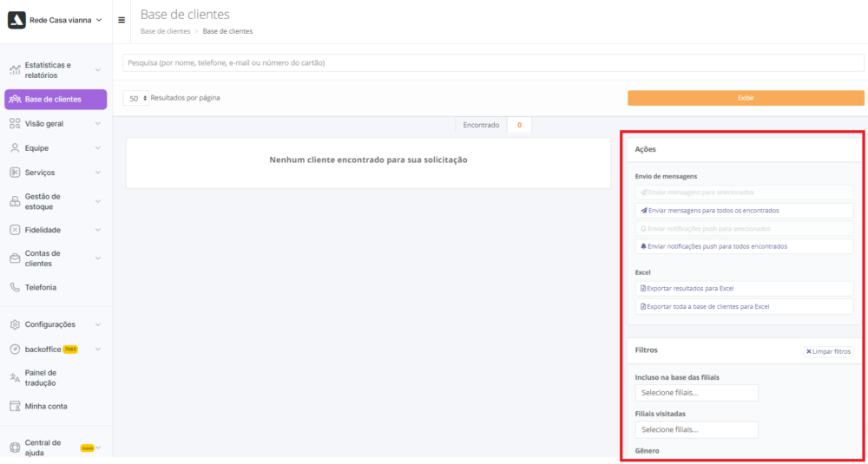
Task: Expand the Gestão de estoque chevron
Action: tap(98, 202)
